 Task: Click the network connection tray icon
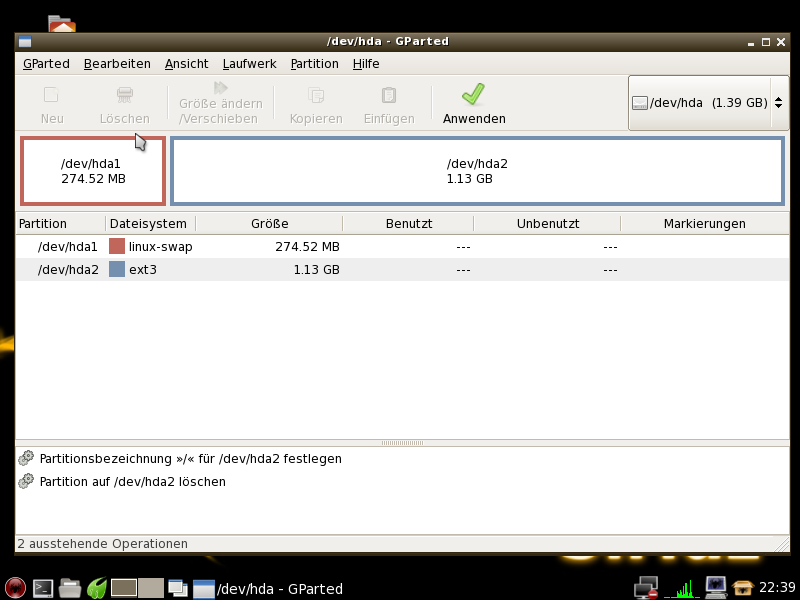pyautogui.click(x=646, y=588)
